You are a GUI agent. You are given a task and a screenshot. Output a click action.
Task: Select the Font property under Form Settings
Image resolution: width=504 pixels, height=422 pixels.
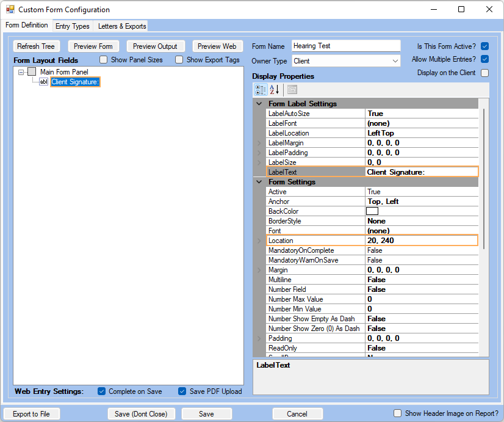[x=373, y=231]
